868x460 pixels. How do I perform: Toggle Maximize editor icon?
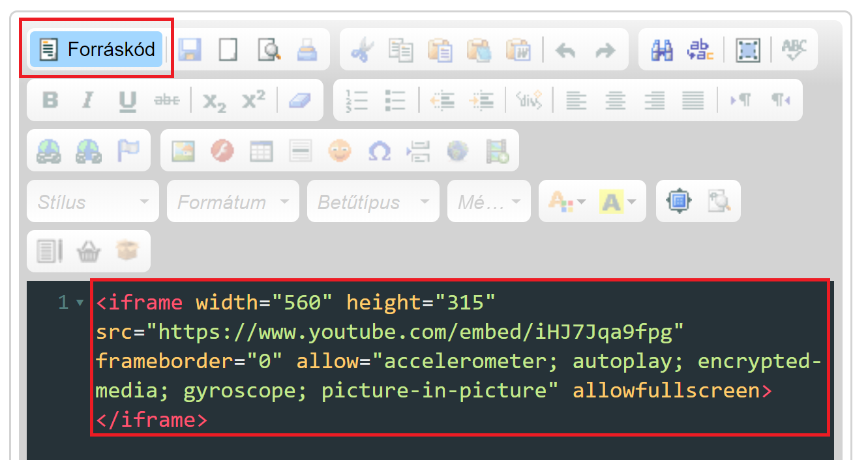tap(679, 201)
